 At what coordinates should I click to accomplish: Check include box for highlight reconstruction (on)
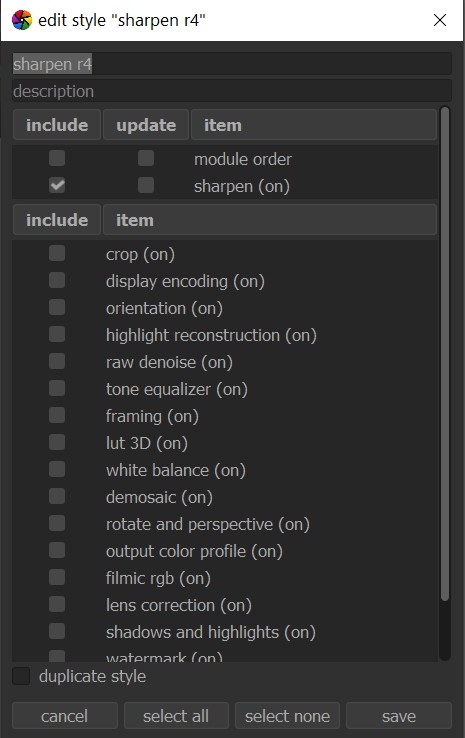point(57,335)
